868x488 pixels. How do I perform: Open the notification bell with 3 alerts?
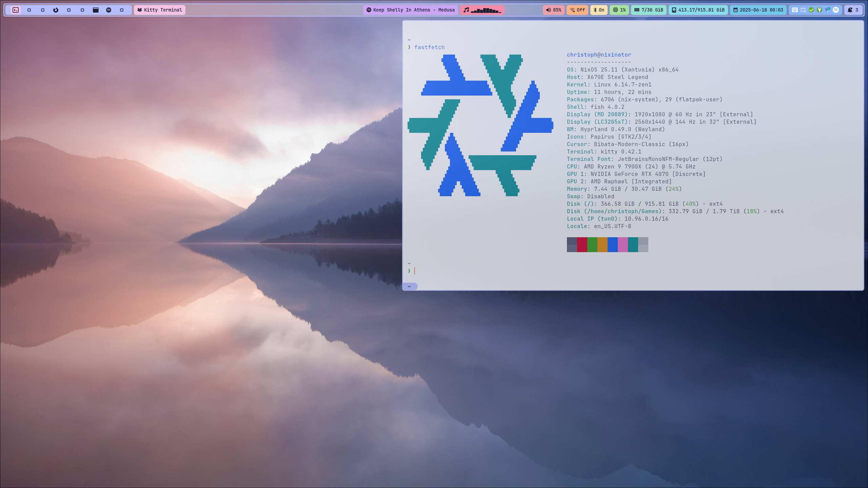point(853,10)
